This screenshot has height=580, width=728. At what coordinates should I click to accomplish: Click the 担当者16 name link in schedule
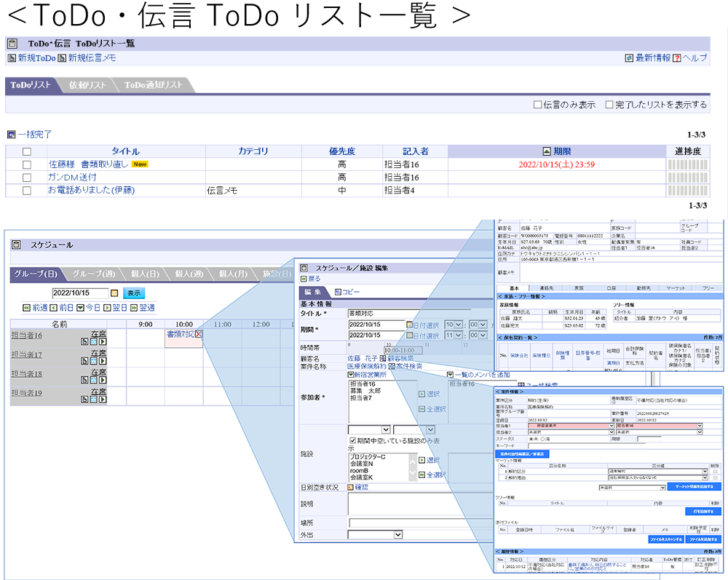(26, 335)
